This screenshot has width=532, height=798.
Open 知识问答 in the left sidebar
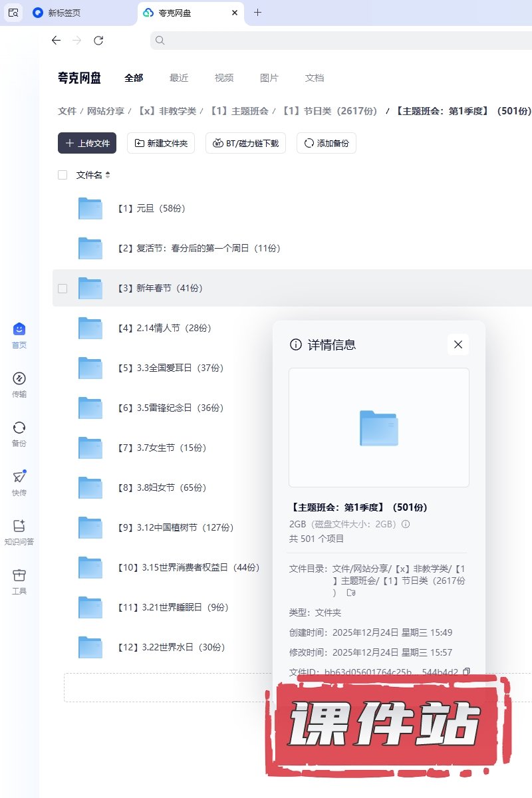click(19, 526)
